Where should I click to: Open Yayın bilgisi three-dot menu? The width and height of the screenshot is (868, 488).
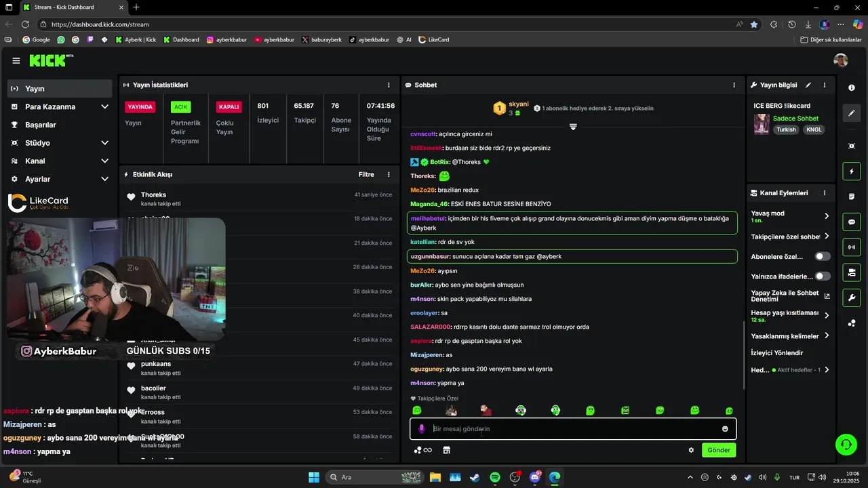(x=825, y=85)
